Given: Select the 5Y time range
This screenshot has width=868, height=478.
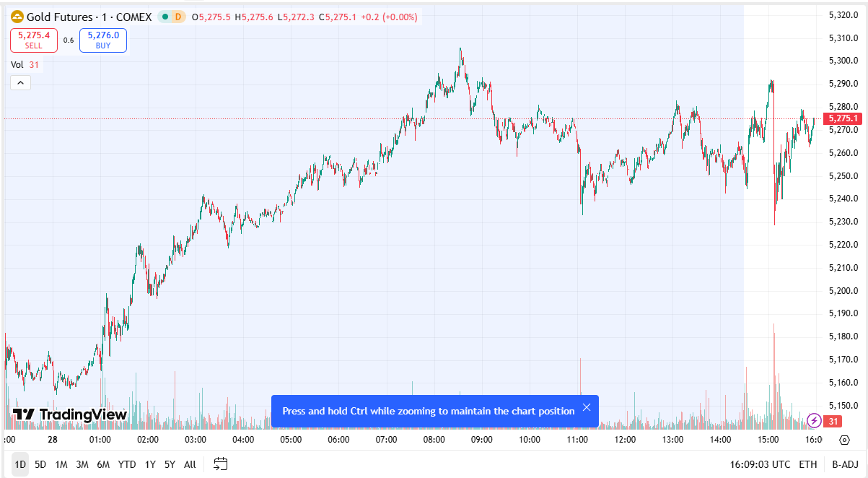Looking at the screenshot, I should pyautogui.click(x=170, y=464).
